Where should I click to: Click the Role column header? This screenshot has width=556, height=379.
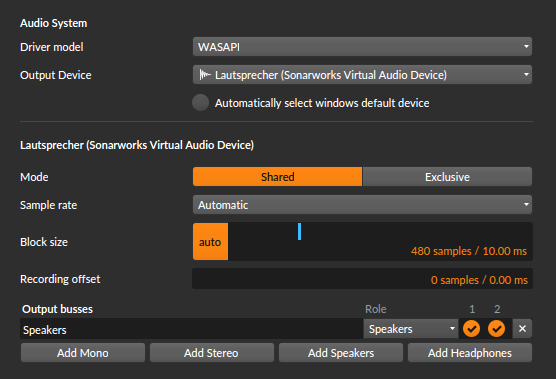coord(376,309)
